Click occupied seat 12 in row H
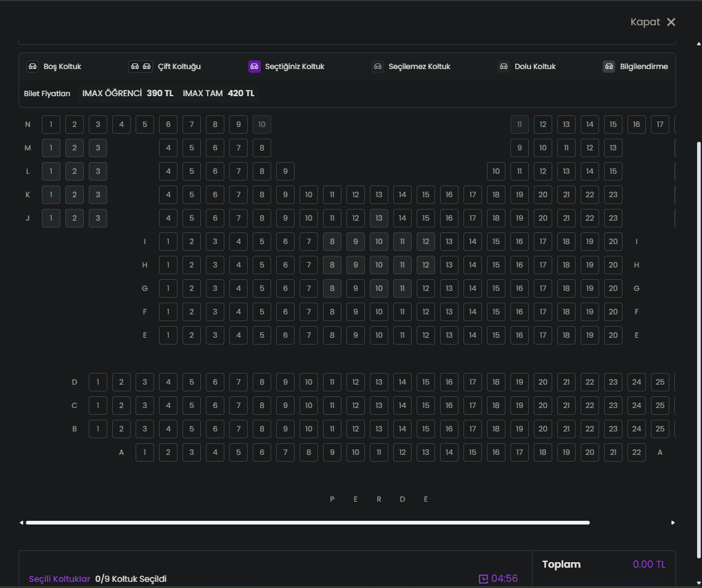 426,264
